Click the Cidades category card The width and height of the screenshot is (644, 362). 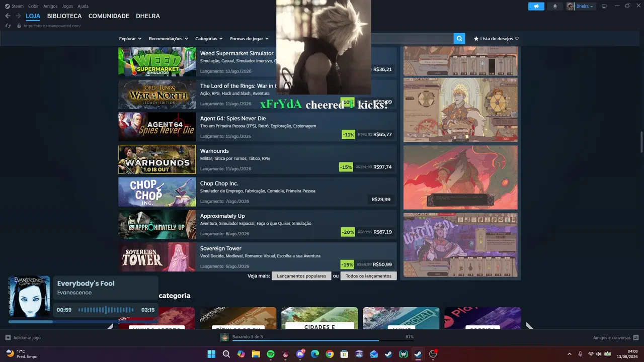click(319, 318)
